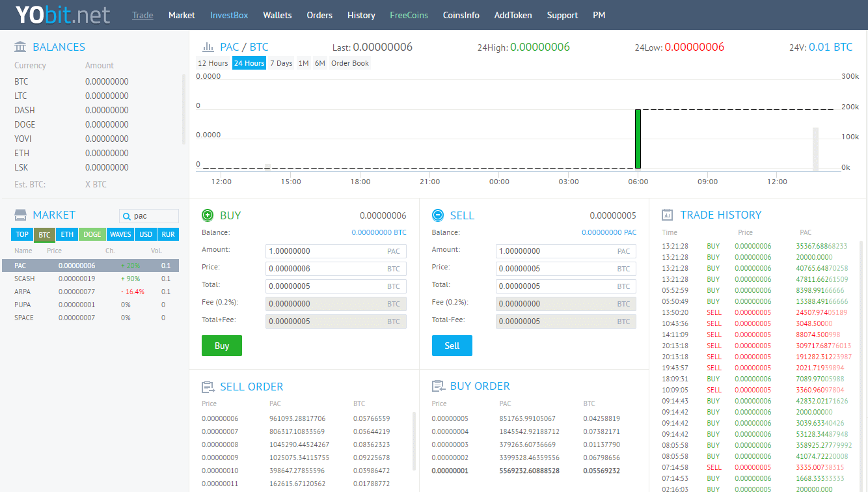
Task: Open the AddToken page
Action: coord(513,15)
